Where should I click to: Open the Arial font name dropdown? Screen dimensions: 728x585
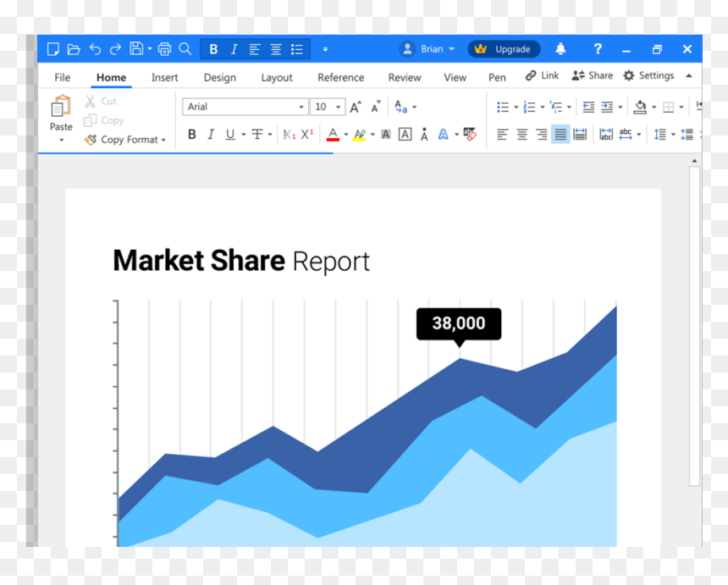(x=301, y=108)
